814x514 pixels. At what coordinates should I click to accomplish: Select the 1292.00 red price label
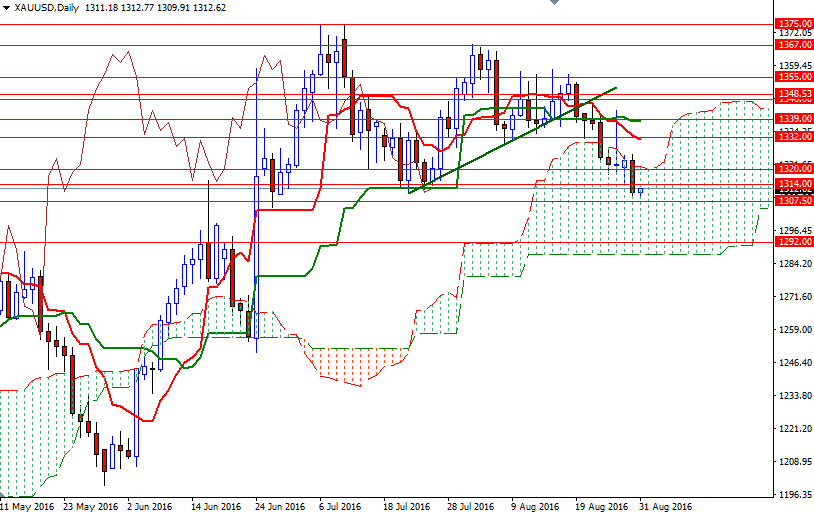(x=794, y=242)
